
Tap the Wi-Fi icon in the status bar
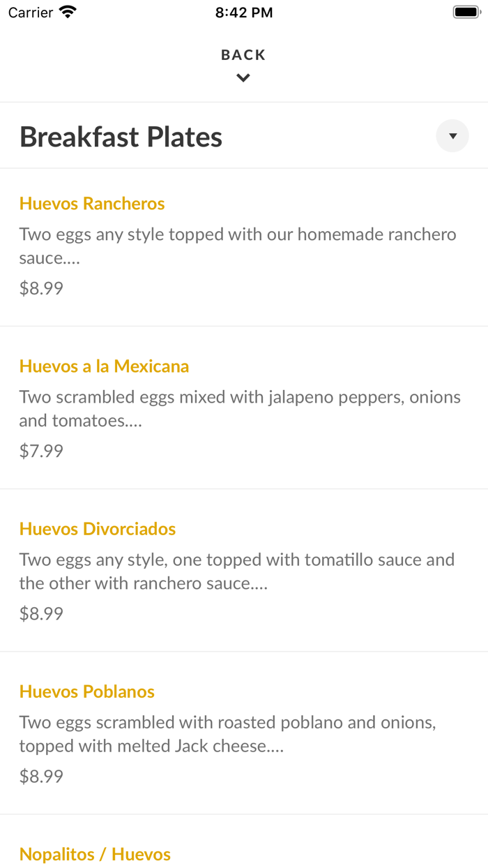[x=67, y=11]
